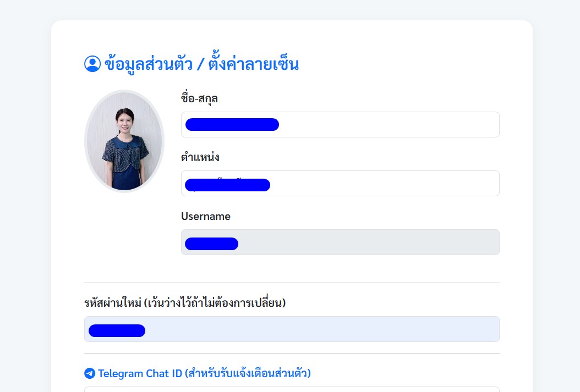Screen dimensions: 580x392
Task: Click the blue masked text in the name field
Action: pyautogui.click(x=232, y=124)
